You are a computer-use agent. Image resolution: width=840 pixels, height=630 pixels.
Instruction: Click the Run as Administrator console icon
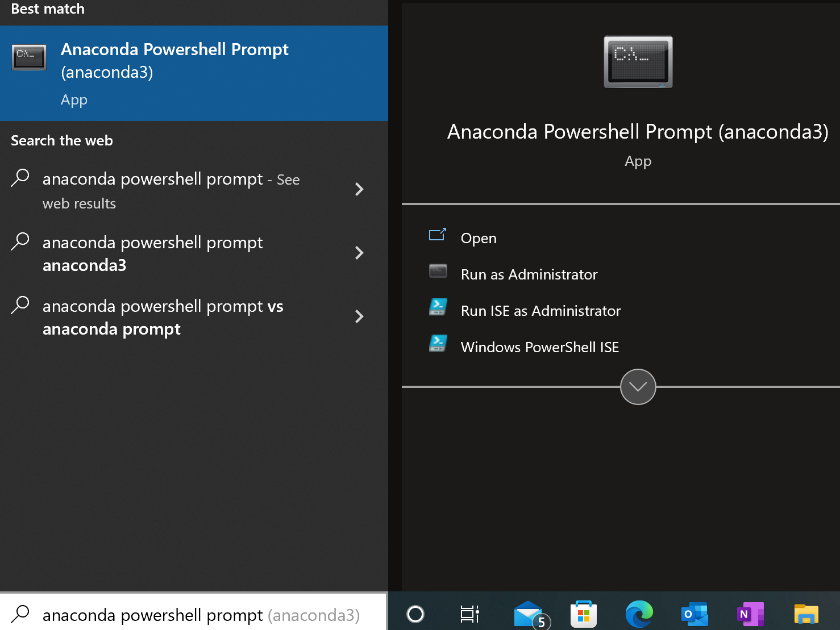click(438, 271)
